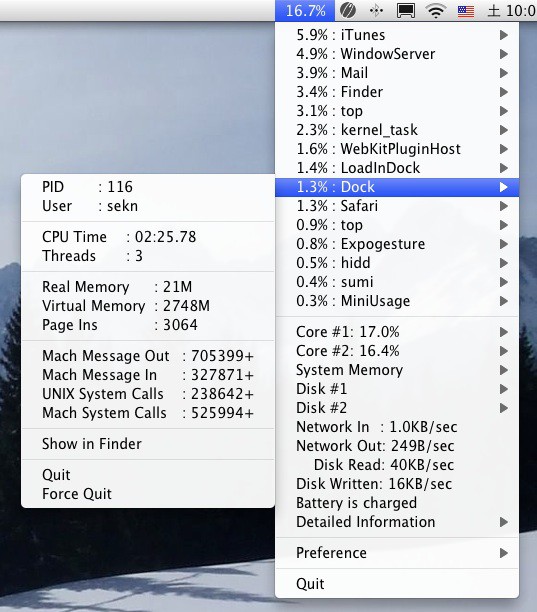Click Quit at bottom of MiniUsage menu
Screen dimensions: 537x612
(397, 584)
